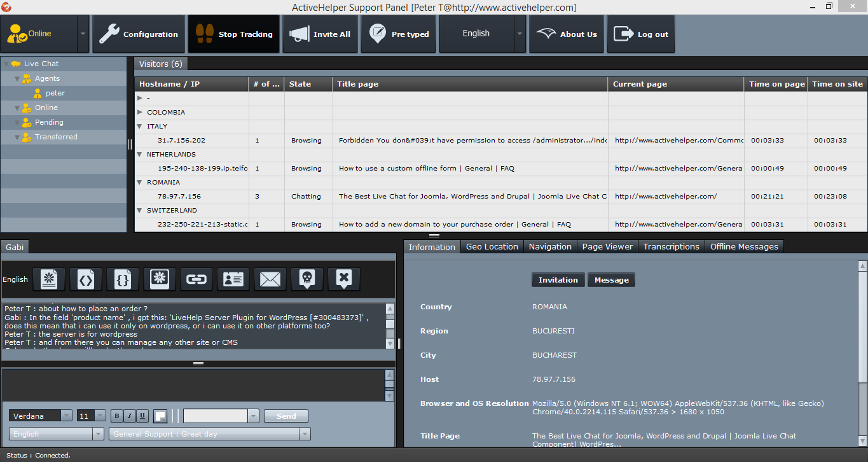Open the font size 11 dropdown
The width and height of the screenshot is (868, 462).
[x=100, y=416]
